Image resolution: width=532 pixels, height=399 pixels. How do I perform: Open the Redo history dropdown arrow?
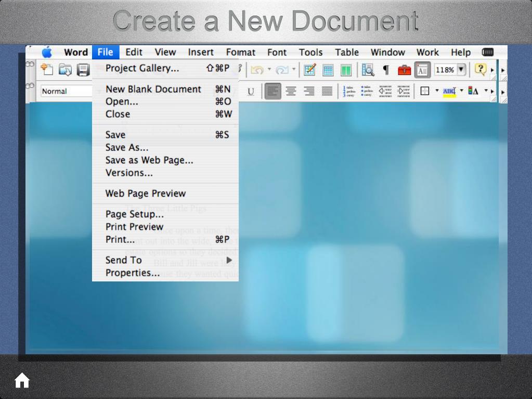click(x=294, y=70)
